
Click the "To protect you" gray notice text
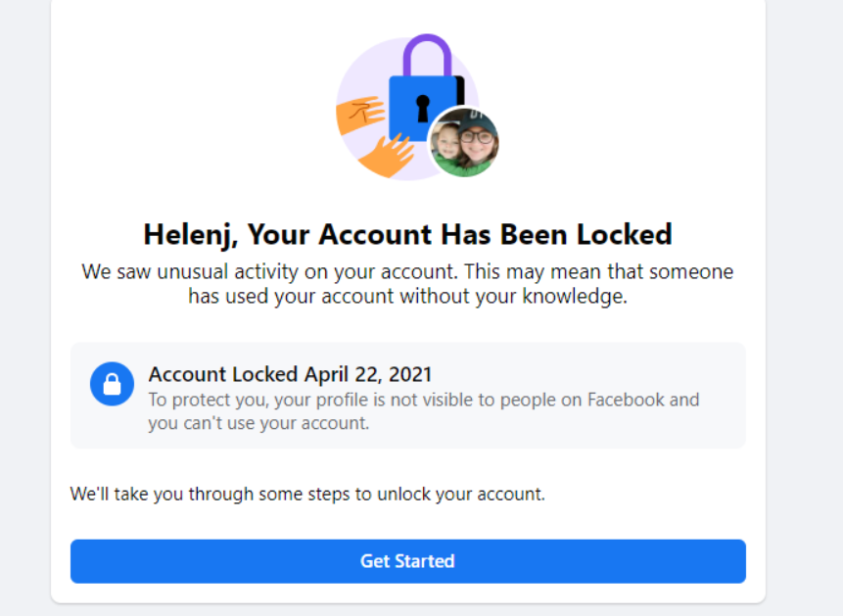tap(423, 400)
